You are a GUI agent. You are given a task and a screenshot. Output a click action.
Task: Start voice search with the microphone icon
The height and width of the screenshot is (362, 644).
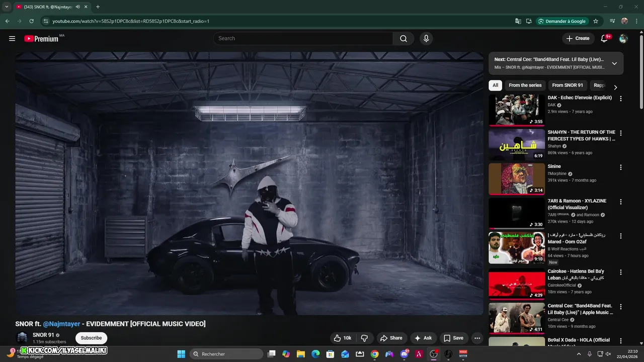click(x=426, y=39)
